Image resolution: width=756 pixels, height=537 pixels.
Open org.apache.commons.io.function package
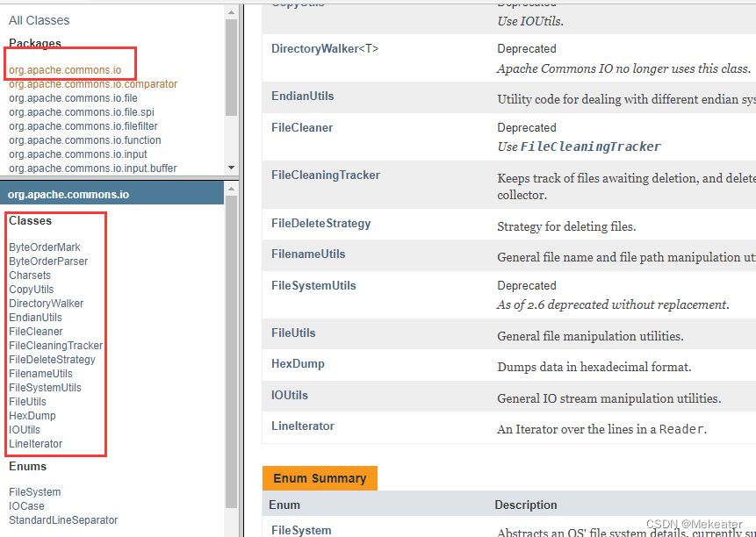[85, 140]
